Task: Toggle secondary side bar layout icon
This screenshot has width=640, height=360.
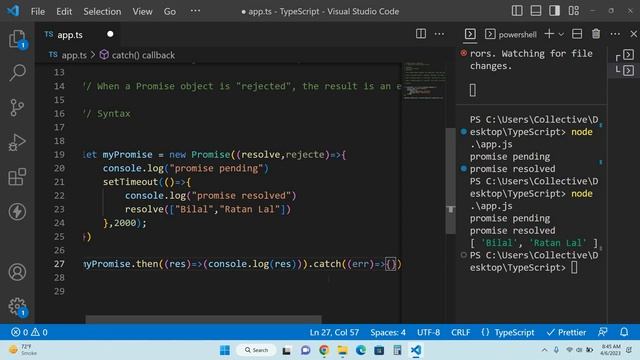Action: (554, 11)
